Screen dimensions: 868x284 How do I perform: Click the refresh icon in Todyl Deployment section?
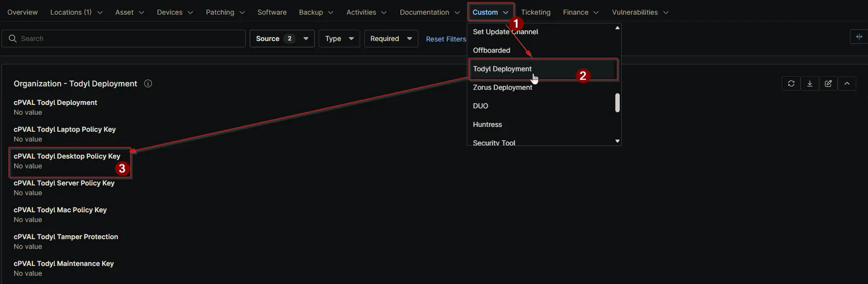click(x=791, y=83)
